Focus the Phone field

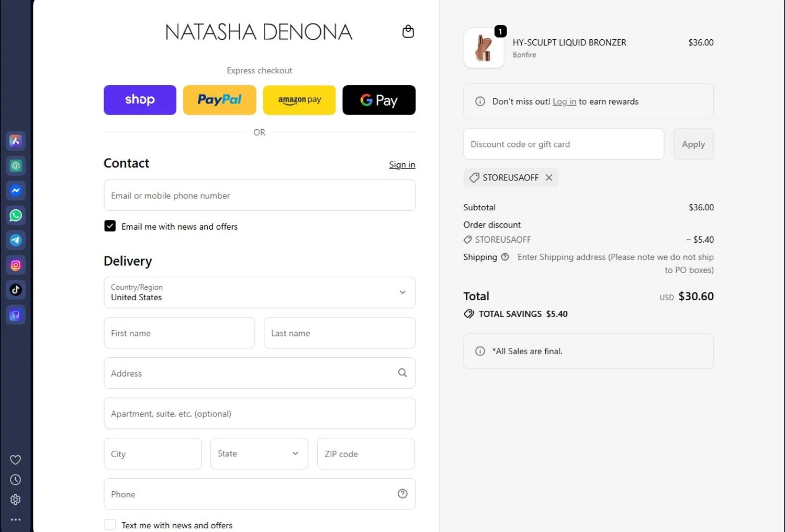click(260, 494)
